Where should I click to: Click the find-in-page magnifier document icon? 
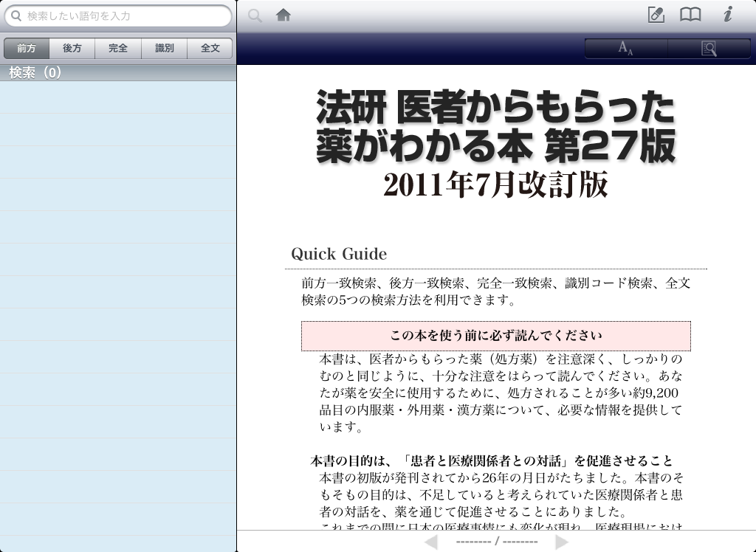coord(709,49)
